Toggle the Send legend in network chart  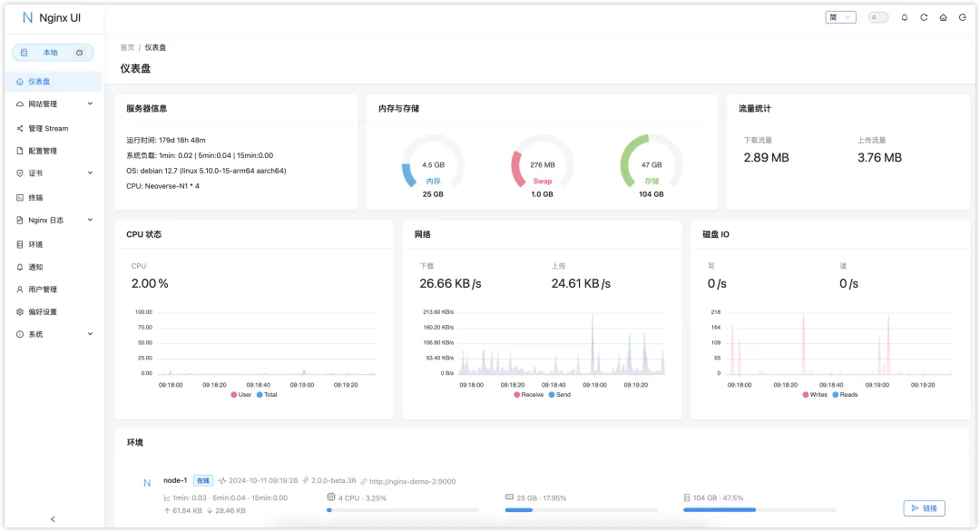[x=560, y=395]
